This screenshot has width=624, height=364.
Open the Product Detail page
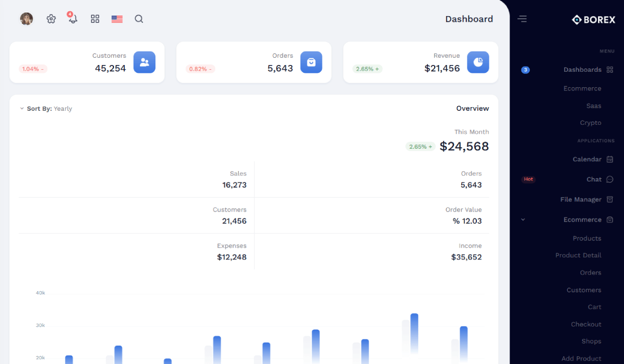[x=578, y=255]
